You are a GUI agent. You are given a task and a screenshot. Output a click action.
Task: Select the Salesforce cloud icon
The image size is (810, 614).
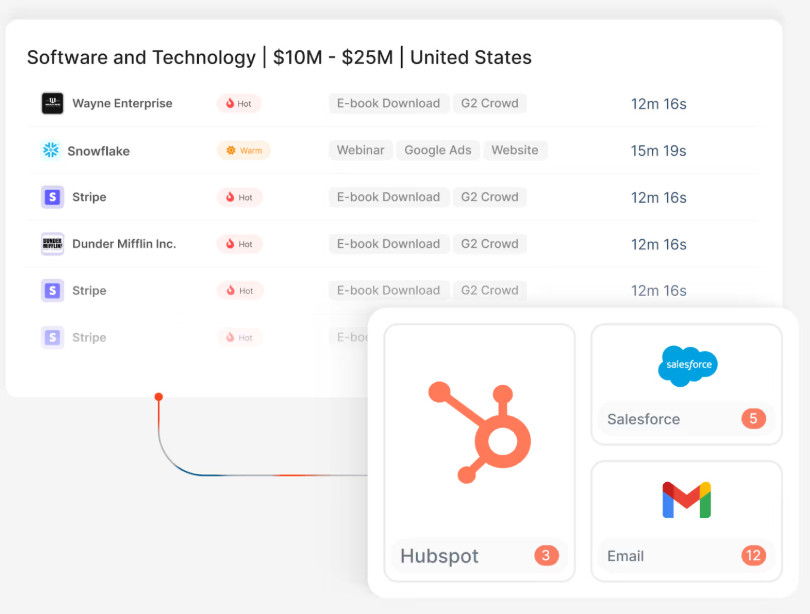click(687, 367)
